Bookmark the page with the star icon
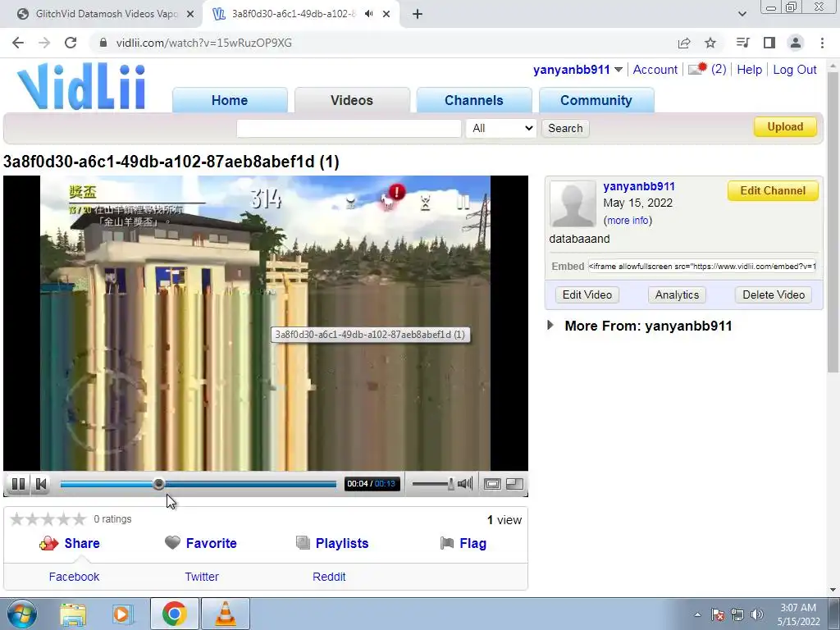Image resolution: width=840 pixels, height=630 pixels. click(710, 43)
